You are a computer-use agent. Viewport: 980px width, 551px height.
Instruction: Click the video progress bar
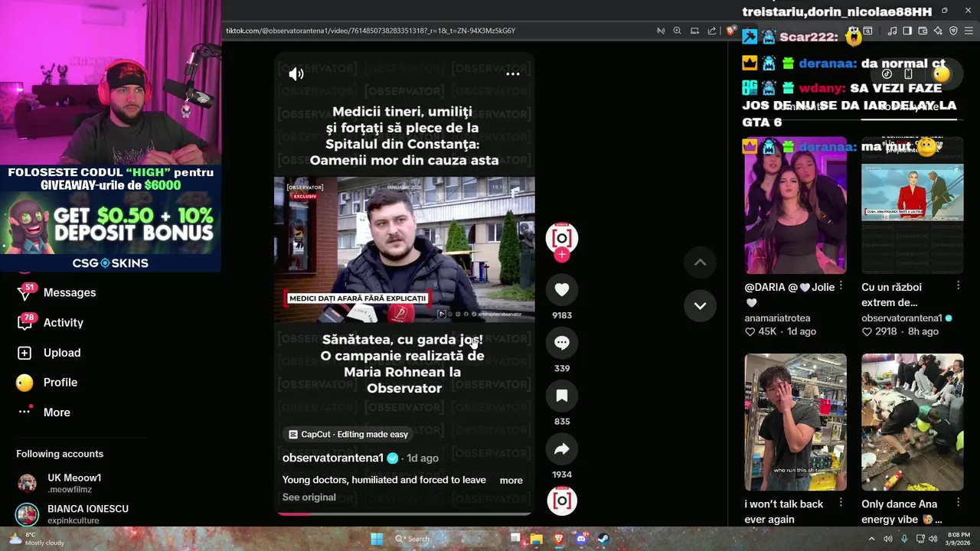point(404,514)
